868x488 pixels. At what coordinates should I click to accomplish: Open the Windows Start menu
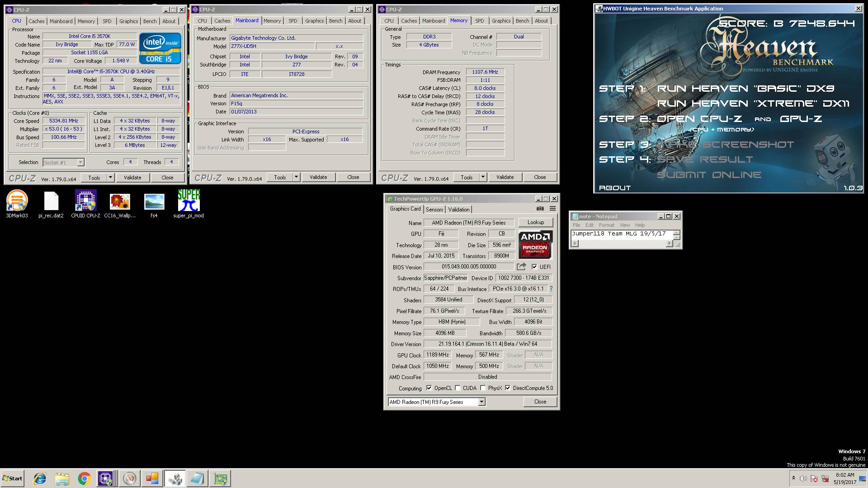12,479
